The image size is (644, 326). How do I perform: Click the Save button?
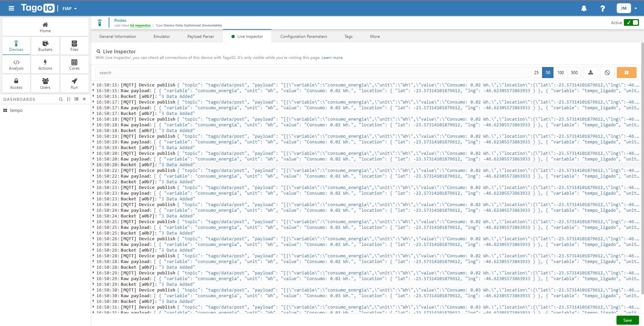pos(627,320)
